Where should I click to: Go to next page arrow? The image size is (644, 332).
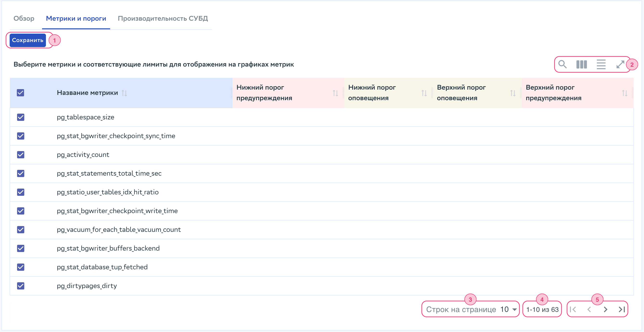605,309
